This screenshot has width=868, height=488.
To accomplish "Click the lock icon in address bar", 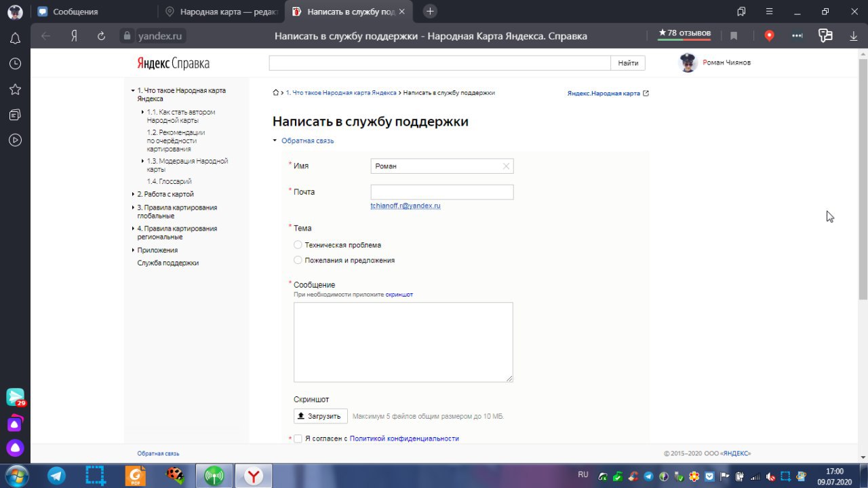I will pyautogui.click(x=125, y=36).
